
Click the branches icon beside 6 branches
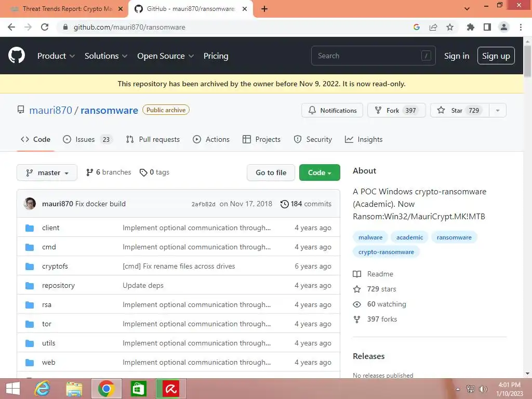(x=89, y=172)
